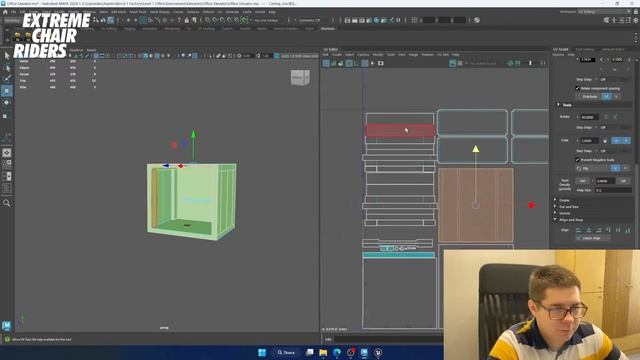
Task: Open the UV Editor Modify menu
Action: (378, 54)
